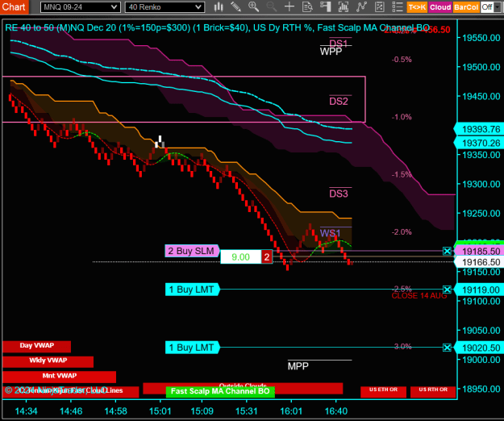
Task: Open the 40 Renko interval dropdown
Action: point(165,7)
